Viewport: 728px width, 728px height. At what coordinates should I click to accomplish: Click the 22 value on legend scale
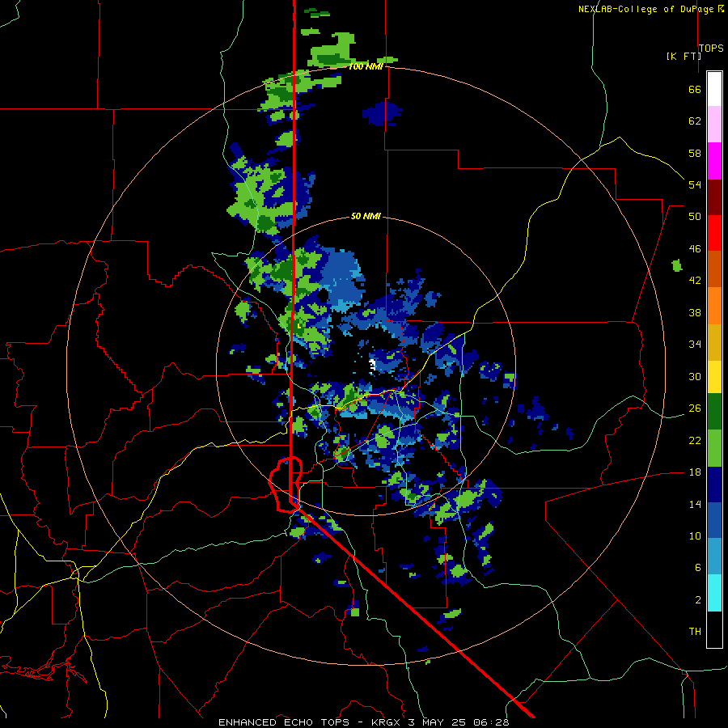coord(695,440)
